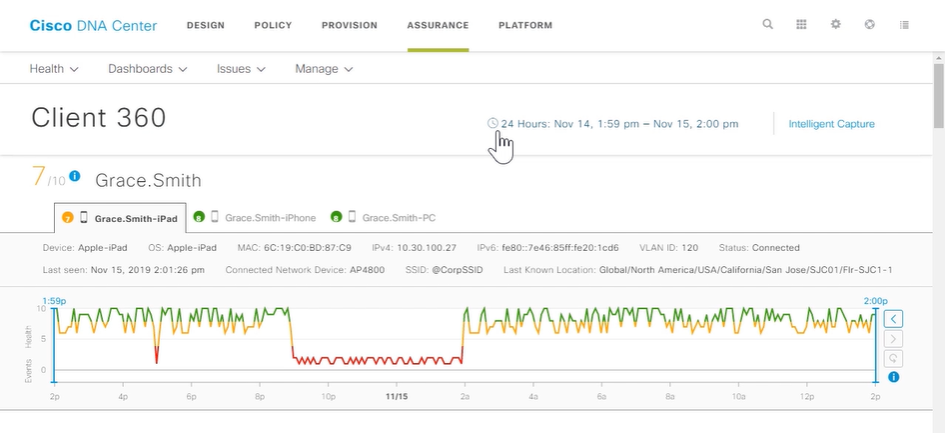The image size is (945, 433).
Task: Click the IPv4 value 10.30.100.27
Action: point(426,248)
